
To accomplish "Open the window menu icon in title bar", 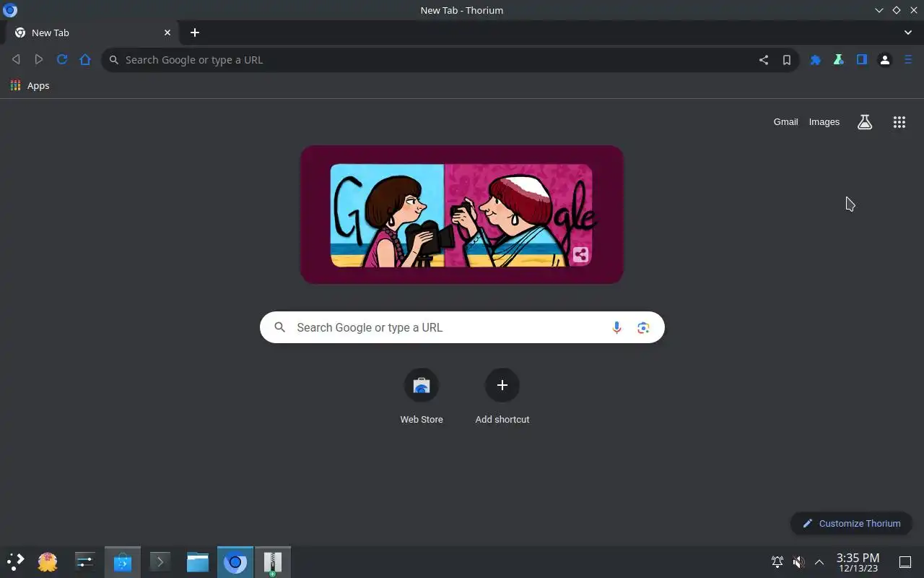I will tap(10, 10).
